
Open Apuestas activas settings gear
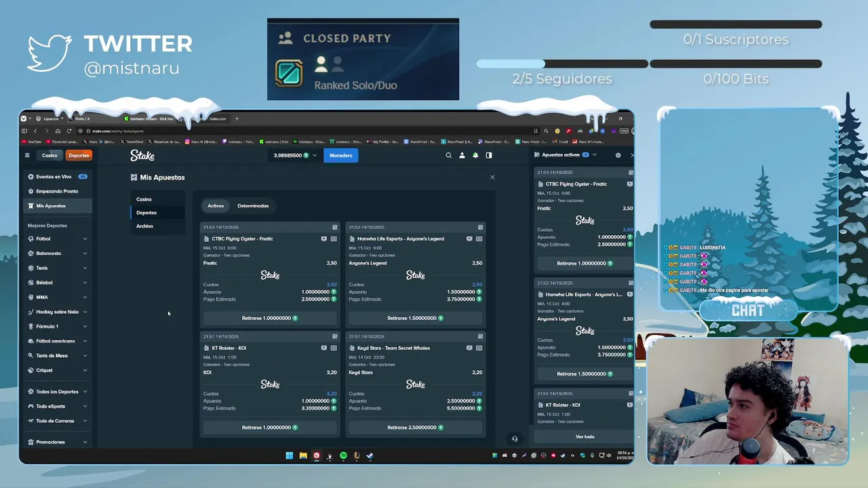click(x=618, y=155)
